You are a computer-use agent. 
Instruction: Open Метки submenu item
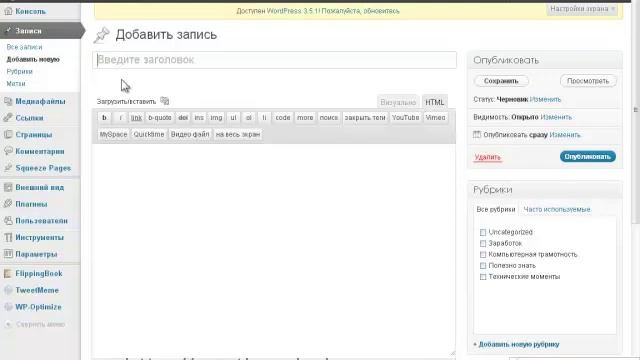pyautogui.click(x=16, y=84)
